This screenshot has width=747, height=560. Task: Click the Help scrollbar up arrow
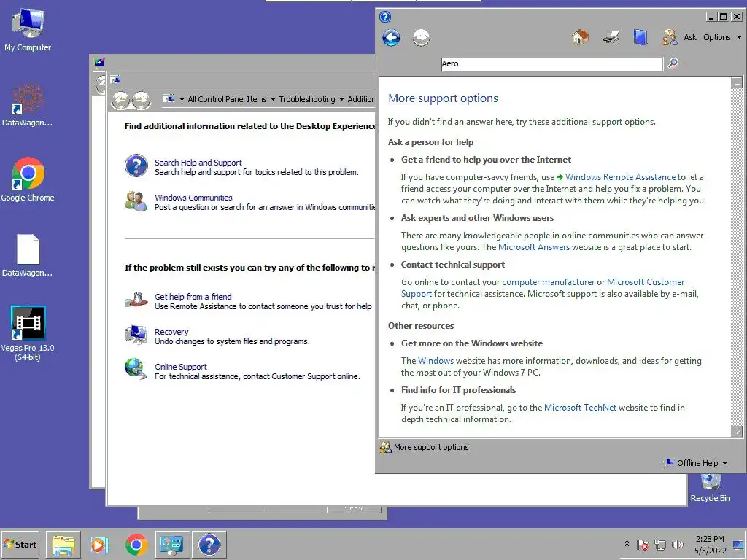coord(737,82)
